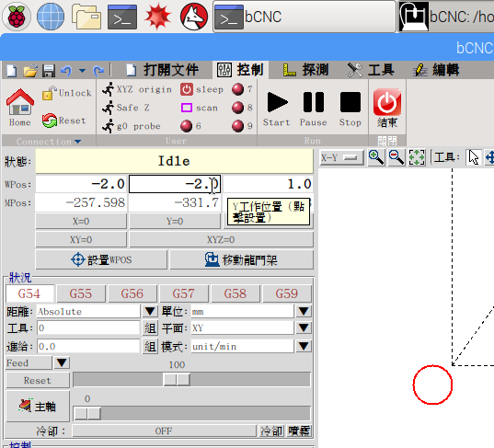This screenshot has height=448, width=494.
Task: Open the Wolfram wolf icon
Action: coord(194,17)
